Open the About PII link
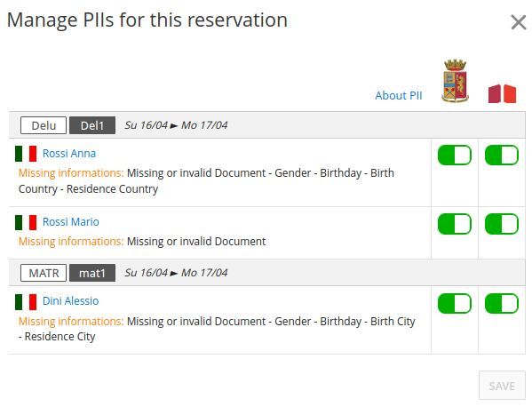Screen dimensions: 532x407 click(399, 96)
